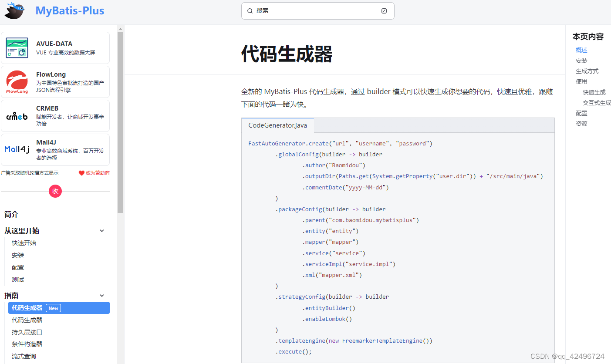
Task: Open the 持久层接口 sidebar link
Action: coord(27,332)
